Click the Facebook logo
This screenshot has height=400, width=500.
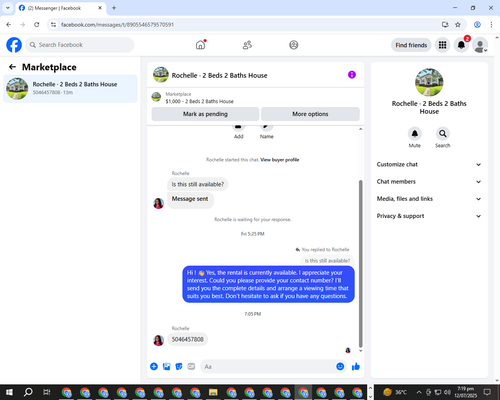[x=14, y=45]
